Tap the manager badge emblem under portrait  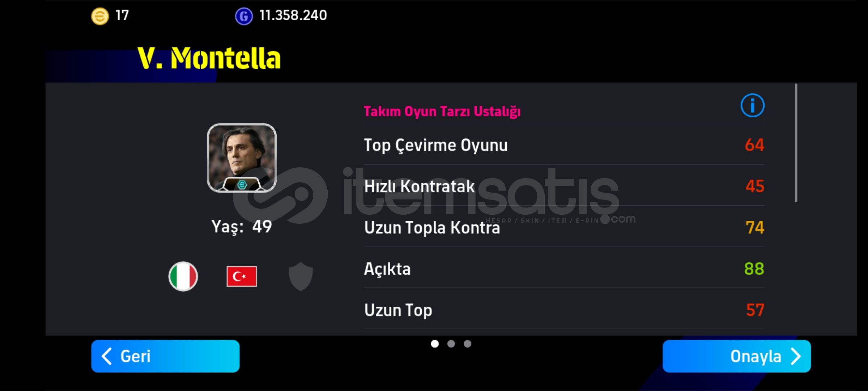[x=242, y=185]
